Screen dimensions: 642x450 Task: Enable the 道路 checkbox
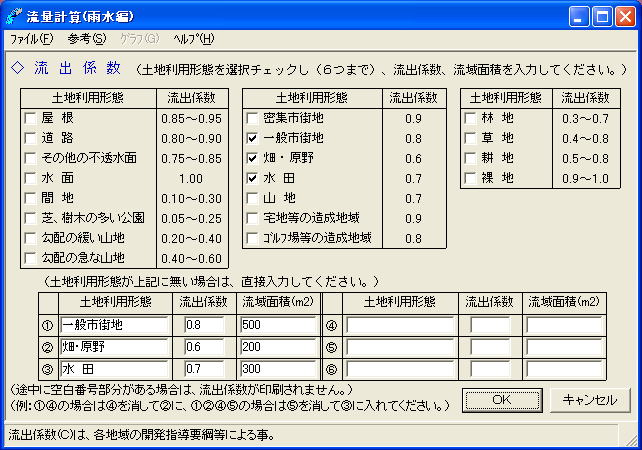(x=31, y=138)
